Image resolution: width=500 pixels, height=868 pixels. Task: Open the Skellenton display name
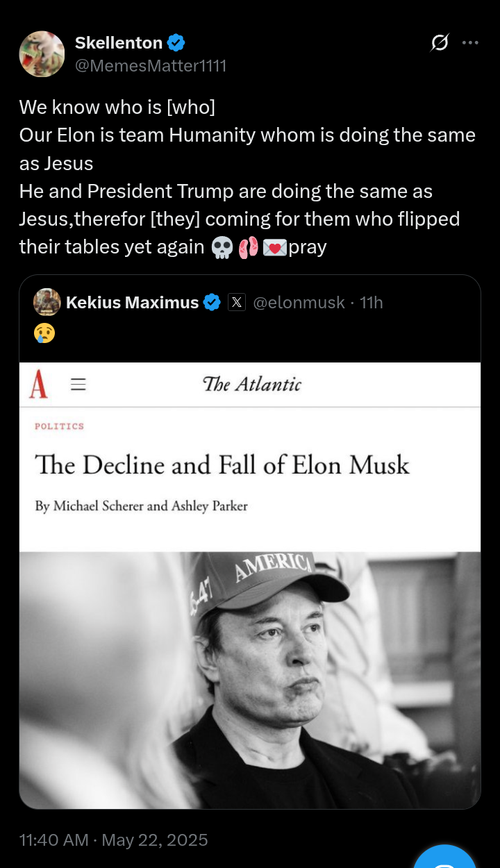click(119, 43)
